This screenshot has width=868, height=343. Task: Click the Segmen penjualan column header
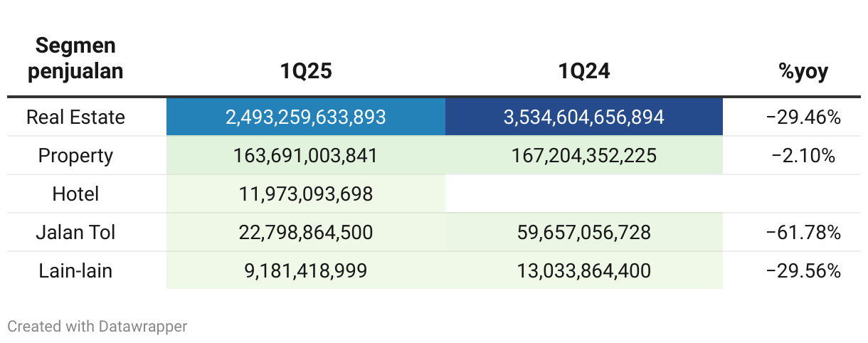[x=75, y=58]
